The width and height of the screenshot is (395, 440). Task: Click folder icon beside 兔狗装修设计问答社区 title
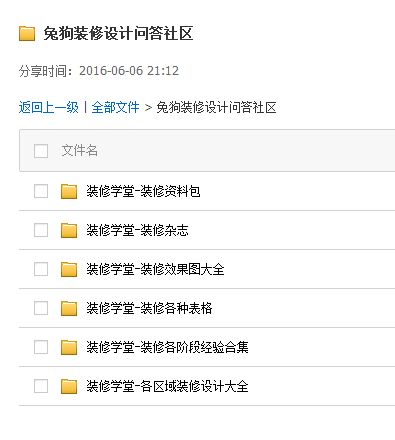point(27,34)
